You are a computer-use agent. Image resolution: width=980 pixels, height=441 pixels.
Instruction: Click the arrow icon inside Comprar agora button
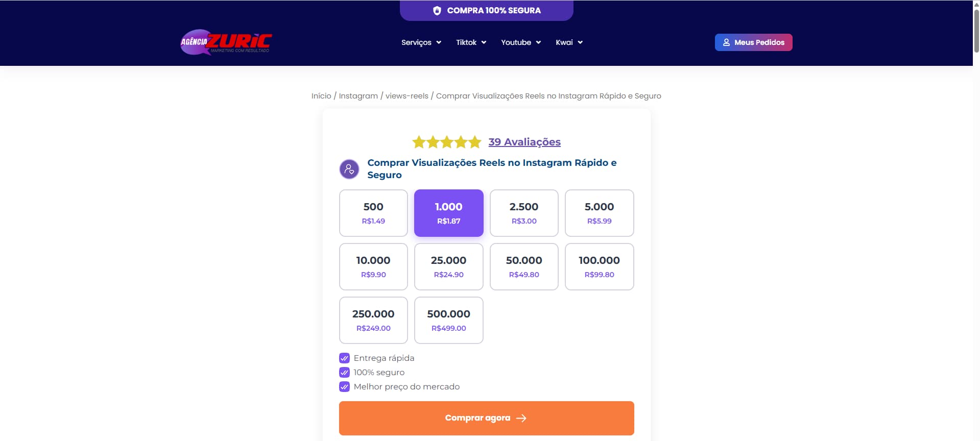[521, 418]
